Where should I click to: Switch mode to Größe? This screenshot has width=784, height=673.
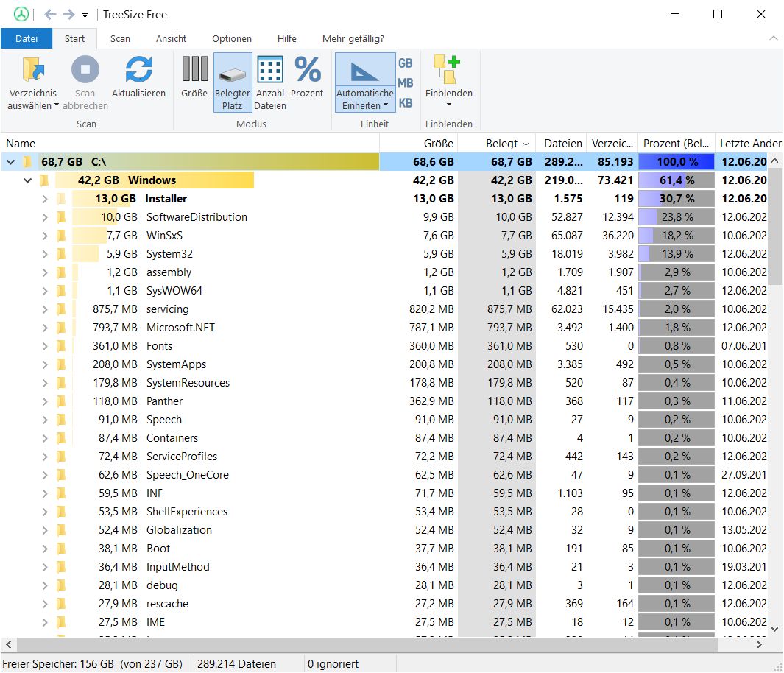194,77
